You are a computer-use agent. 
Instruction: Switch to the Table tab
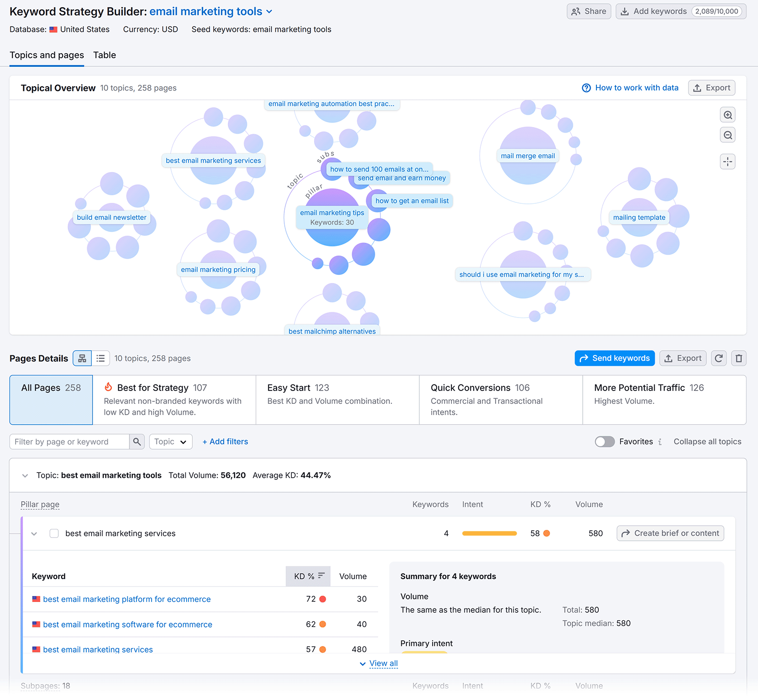pos(104,55)
